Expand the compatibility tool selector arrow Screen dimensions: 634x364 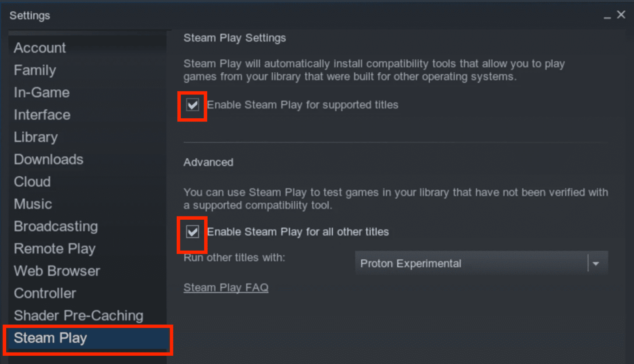(596, 263)
